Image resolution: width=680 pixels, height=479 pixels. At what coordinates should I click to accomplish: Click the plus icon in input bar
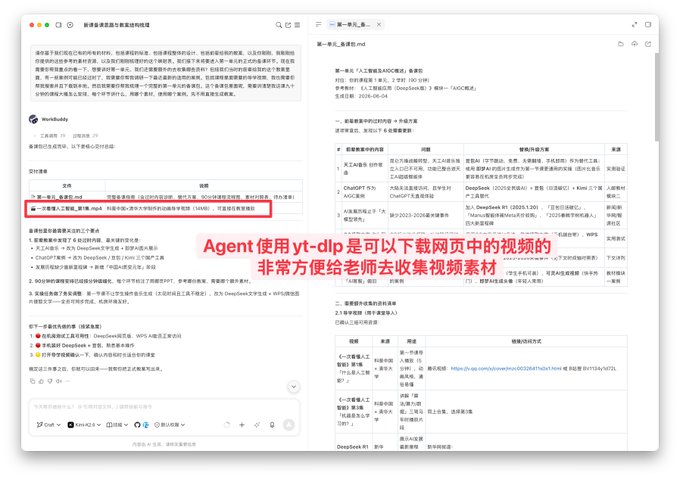click(242, 425)
